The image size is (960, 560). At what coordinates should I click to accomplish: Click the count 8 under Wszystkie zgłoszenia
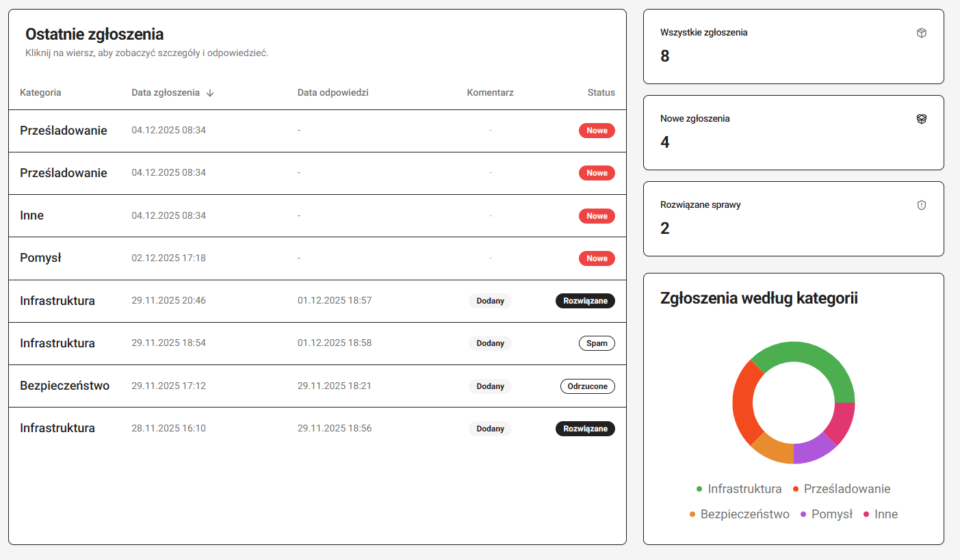tap(665, 56)
